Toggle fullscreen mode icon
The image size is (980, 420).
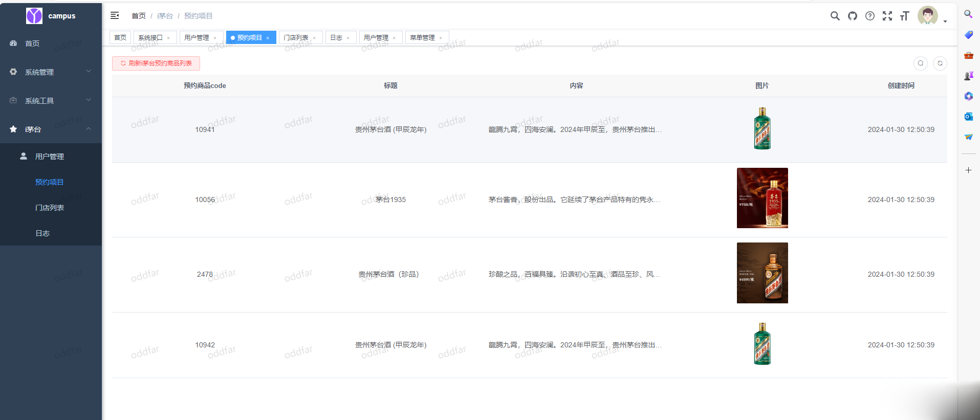pyautogui.click(x=887, y=16)
